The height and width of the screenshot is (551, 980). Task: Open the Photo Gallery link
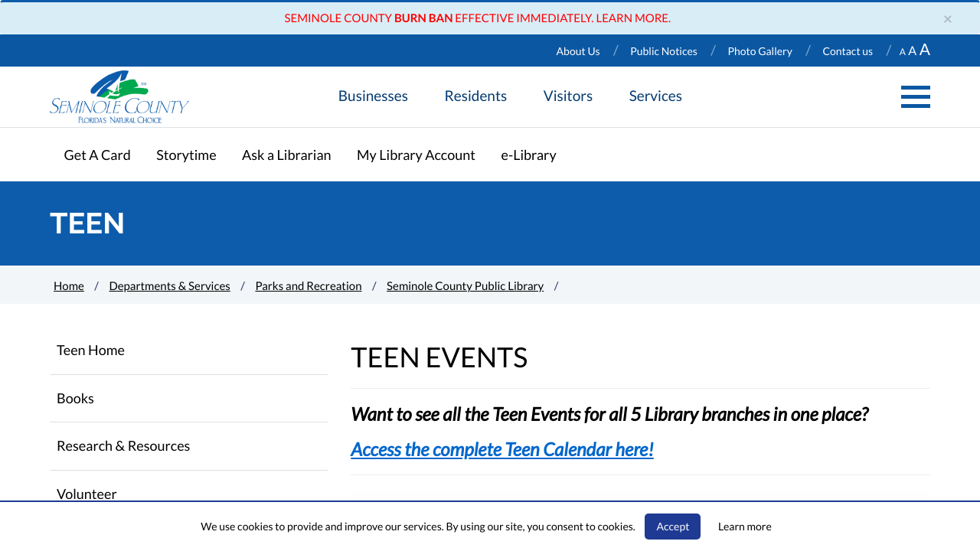click(759, 51)
